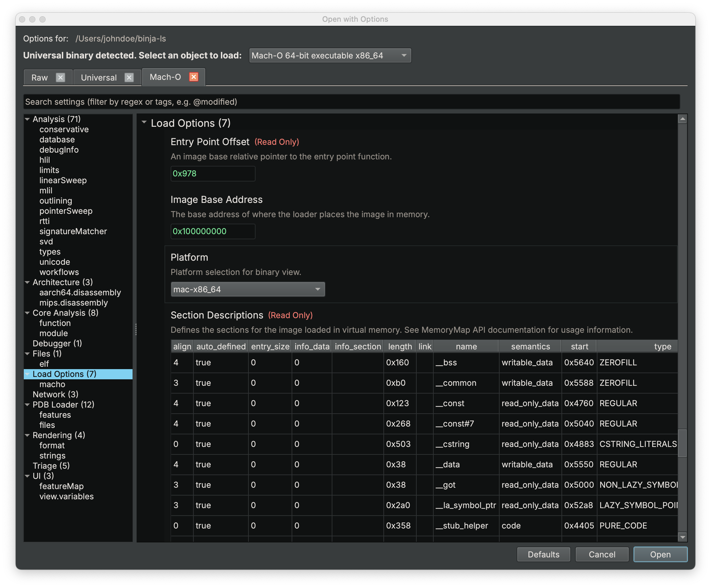Click the Cancel button
The image size is (711, 588).
coord(602,554)
